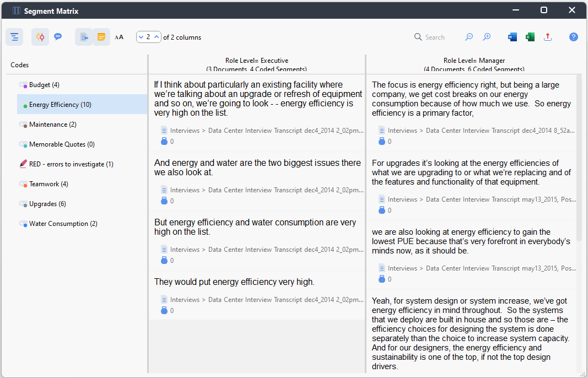Open the segment 'Yeah, for system design or system increase'
Viewport: 588px width, 378px height.
point(471,333)
